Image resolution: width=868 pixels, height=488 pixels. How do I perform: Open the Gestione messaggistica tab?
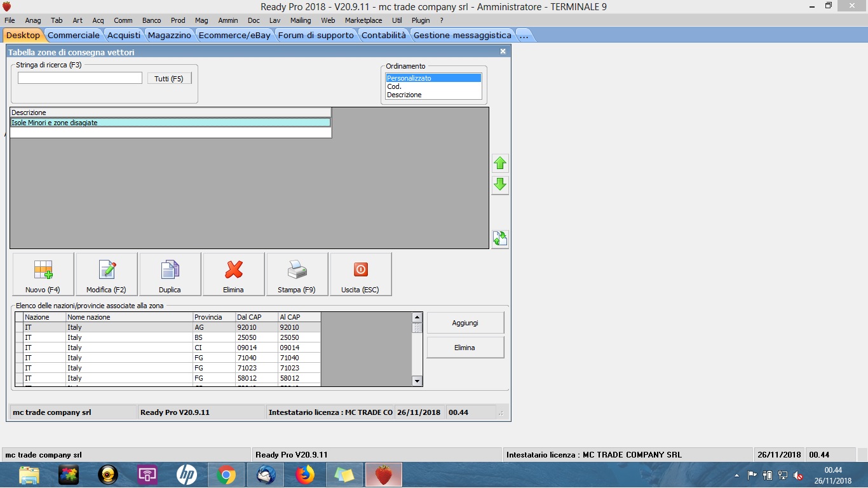(463, 35)
